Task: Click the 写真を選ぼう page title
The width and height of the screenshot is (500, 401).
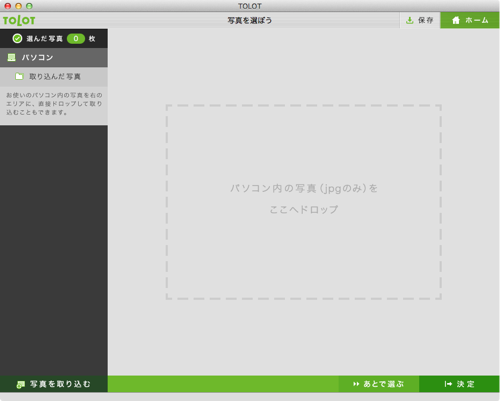Action: pos(250,21)
